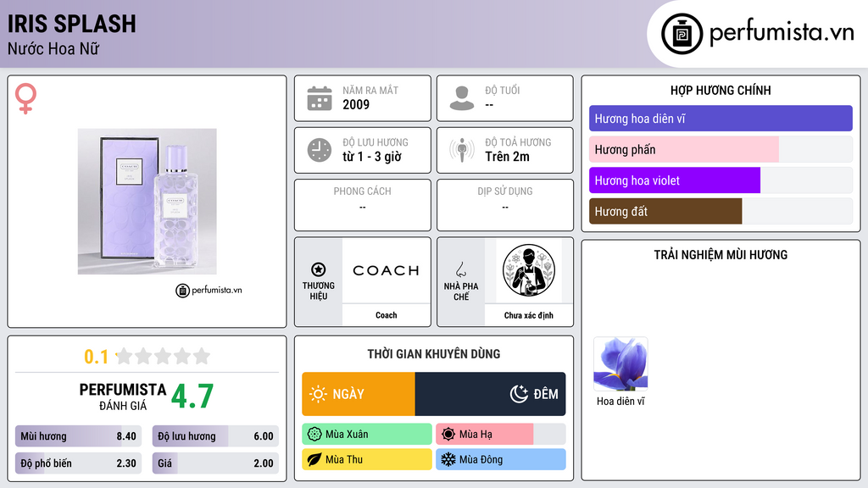Click the sillage person icon for Độ toả hương
This screenshot has width=868, height=488.
(462, 150)
